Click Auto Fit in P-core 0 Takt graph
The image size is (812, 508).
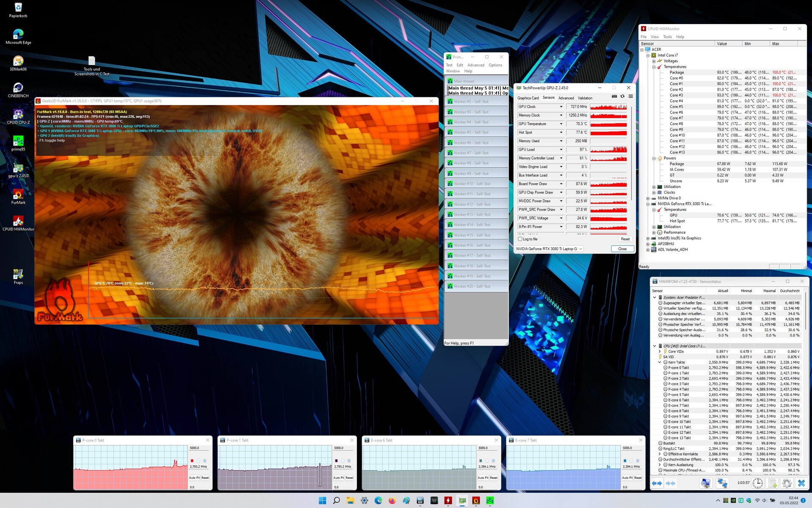(x=195, y=478)
